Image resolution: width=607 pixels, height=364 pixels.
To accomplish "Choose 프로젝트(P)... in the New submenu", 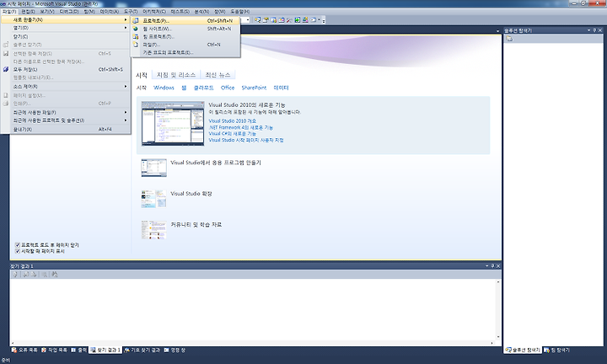I will (x=185, y=20).
